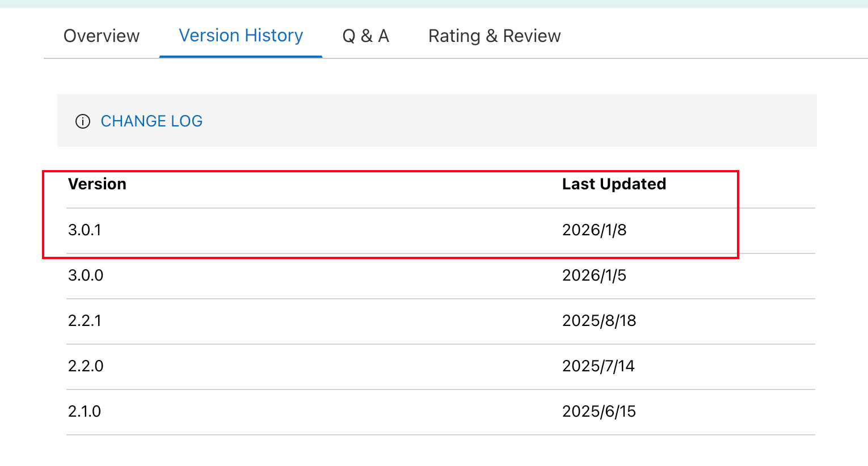Viewport: 868px width, 466px height.
Task: Open the Rating & Review tab
Action: pos(495,36)
